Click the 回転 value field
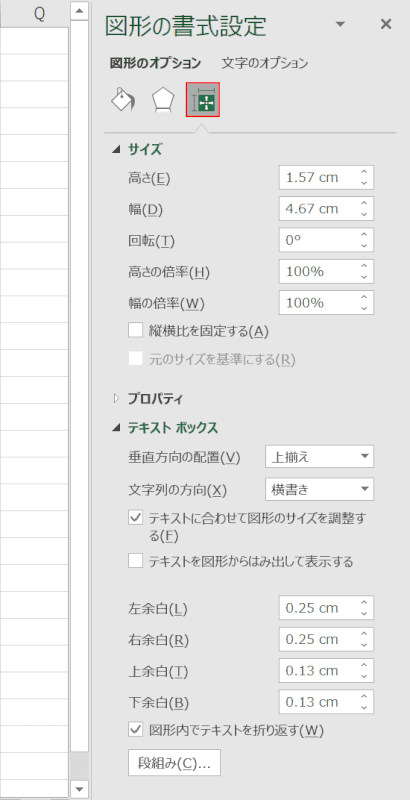This screenshot has width=410, height=800. click(326, 240)
